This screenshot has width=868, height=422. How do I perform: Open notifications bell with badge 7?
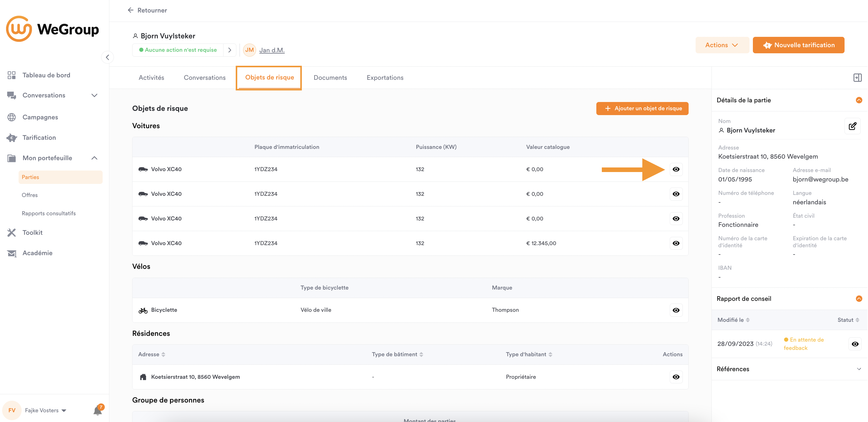(x=98, y=410)
